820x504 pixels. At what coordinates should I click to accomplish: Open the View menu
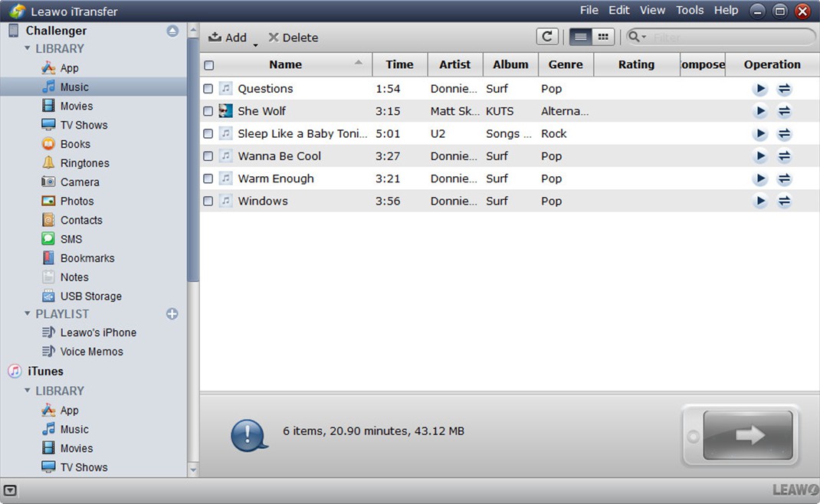coord(653,11)
